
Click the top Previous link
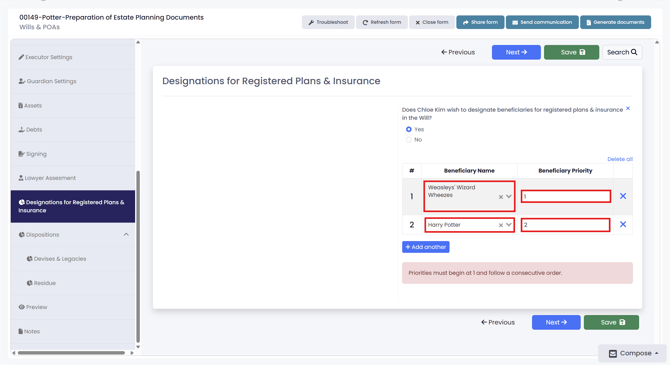(458, 52)
